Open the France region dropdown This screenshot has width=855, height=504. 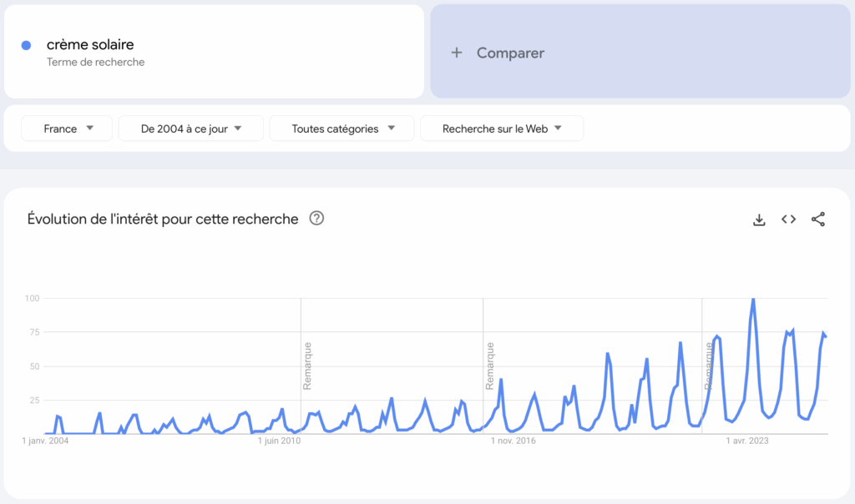pyautogui.click(x=66, y=128)
